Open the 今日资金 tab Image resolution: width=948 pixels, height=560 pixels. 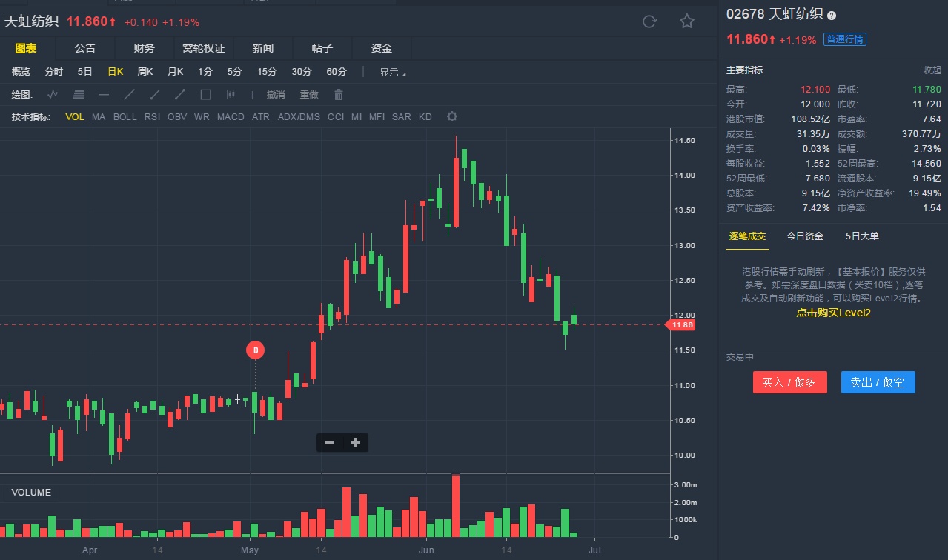805,236
